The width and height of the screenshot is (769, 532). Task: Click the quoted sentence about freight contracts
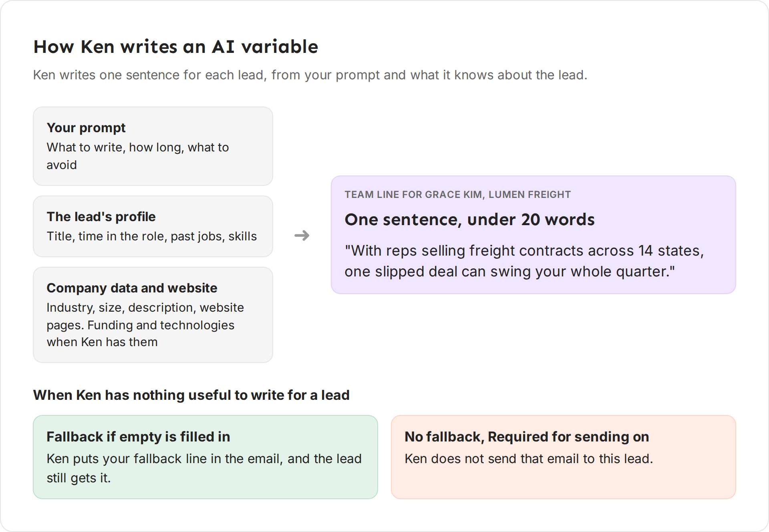coord(524,261)
